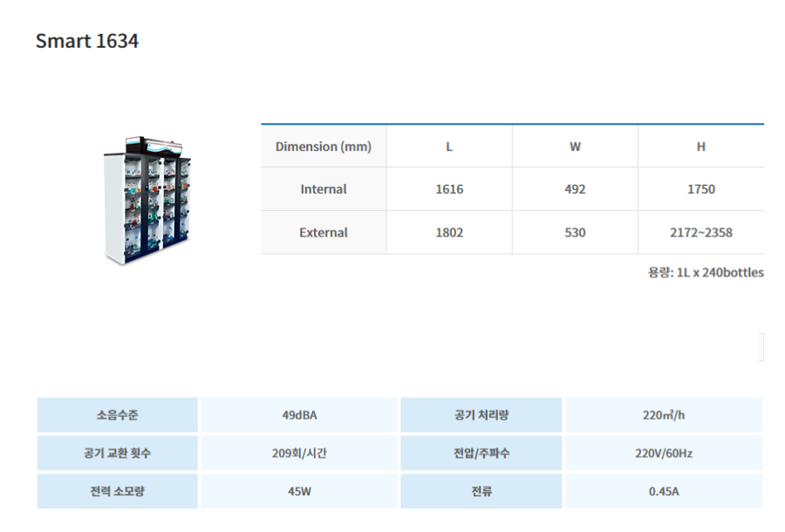Click the Smart 1634 heading
This screenshot has width=785, height=532.
(87, 41)
